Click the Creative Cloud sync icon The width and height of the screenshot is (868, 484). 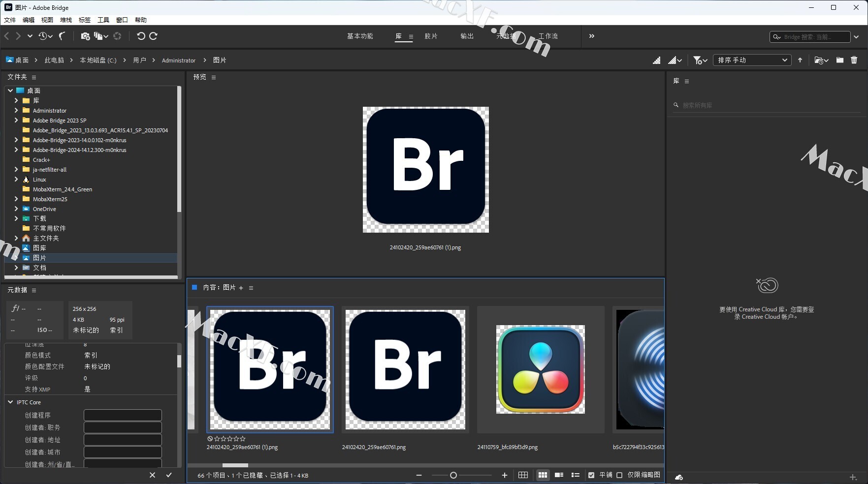click(x=679, y=477)
